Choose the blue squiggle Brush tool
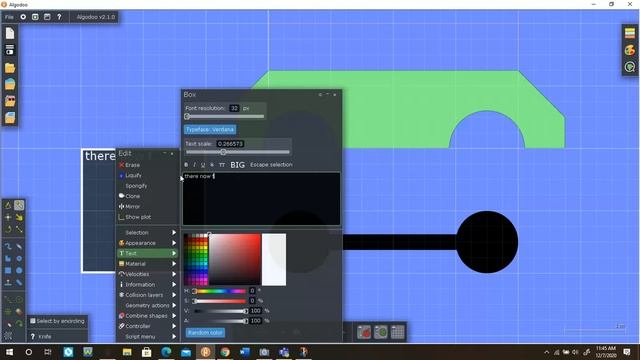Screen dimensions: 640x360 pyautogui.click(x=8, y=247)
